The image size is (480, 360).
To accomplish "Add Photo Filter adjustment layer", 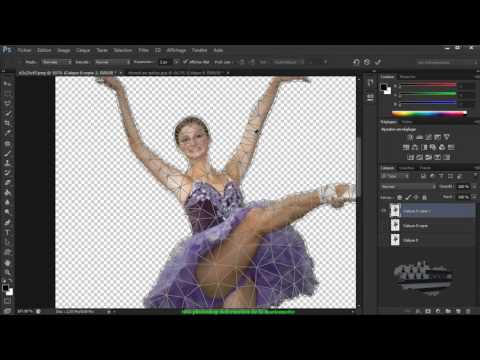I will (x=433, y=147).
